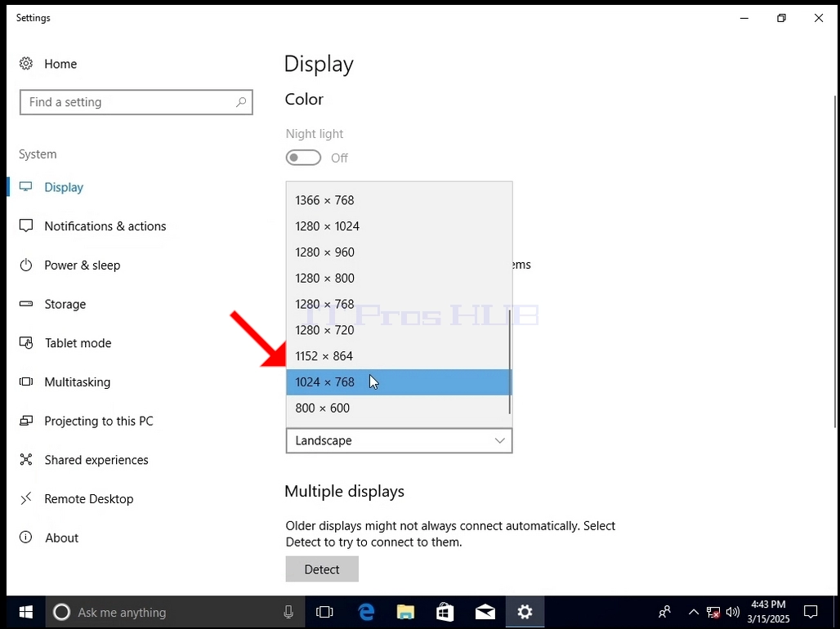Click the volume speaker tray icon
This screenshot has height=629, width=840.
(733, 612)
